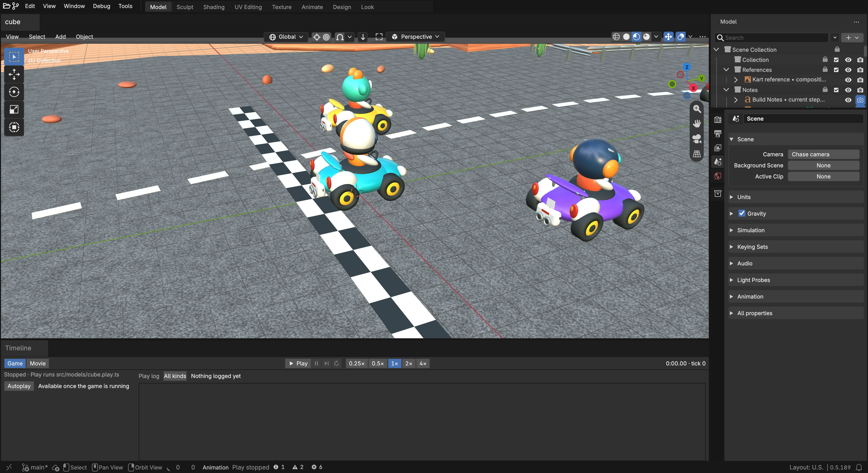Toggle the overlays button in the header
Viewport: 868px width, 473px height.
pos(680,37)
